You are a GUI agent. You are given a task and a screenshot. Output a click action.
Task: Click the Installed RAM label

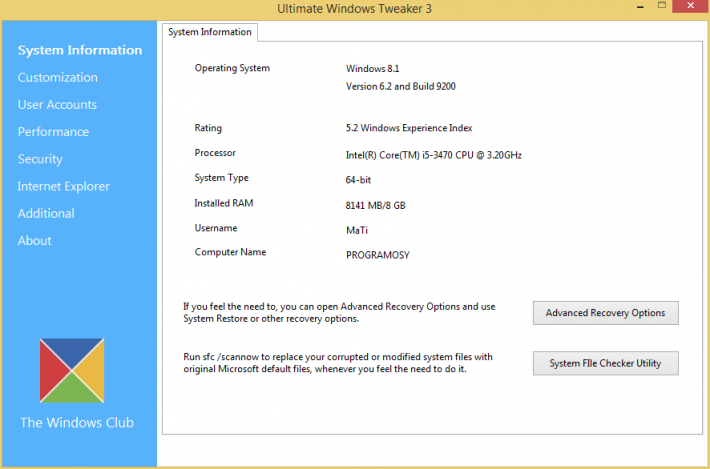(x=224, y=203)
